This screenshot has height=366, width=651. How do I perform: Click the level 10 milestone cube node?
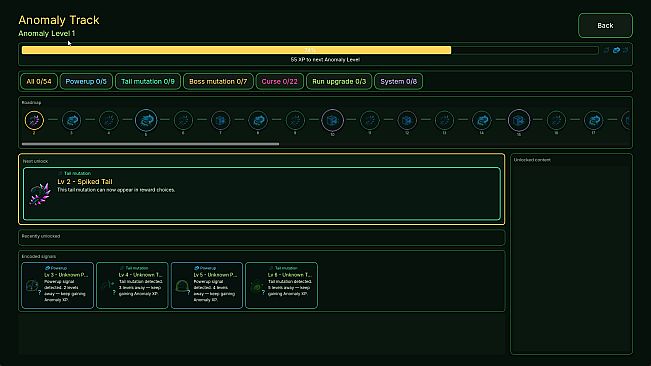tap(332, 120)
